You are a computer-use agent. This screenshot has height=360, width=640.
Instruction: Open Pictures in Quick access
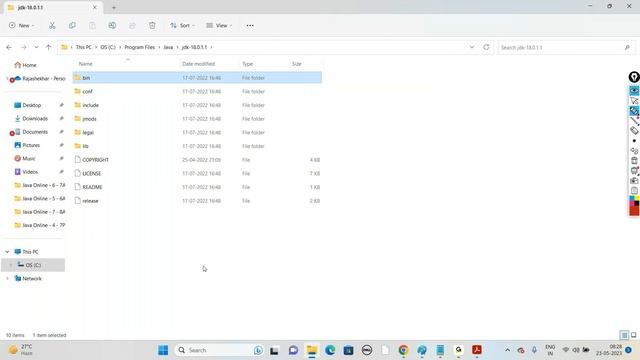[x=27, y=145]
